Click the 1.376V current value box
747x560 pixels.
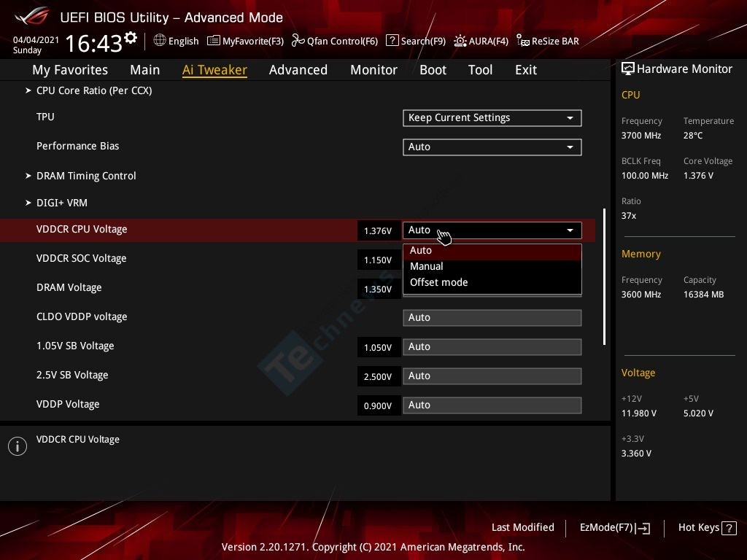[378, 231]
